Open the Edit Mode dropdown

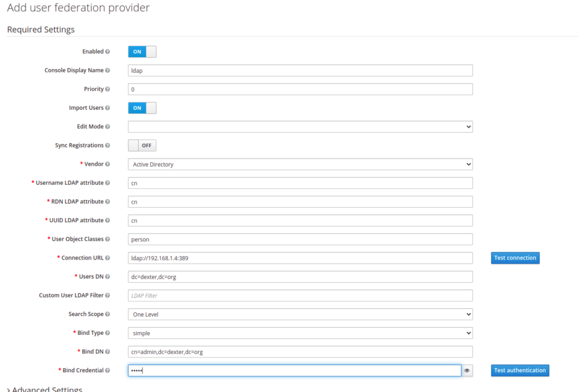click(x=300, y=127)
